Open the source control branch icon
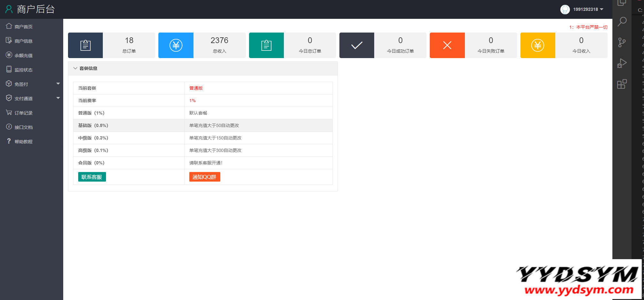The height and width of the screenshot is (300, 644). pos(622,42)
